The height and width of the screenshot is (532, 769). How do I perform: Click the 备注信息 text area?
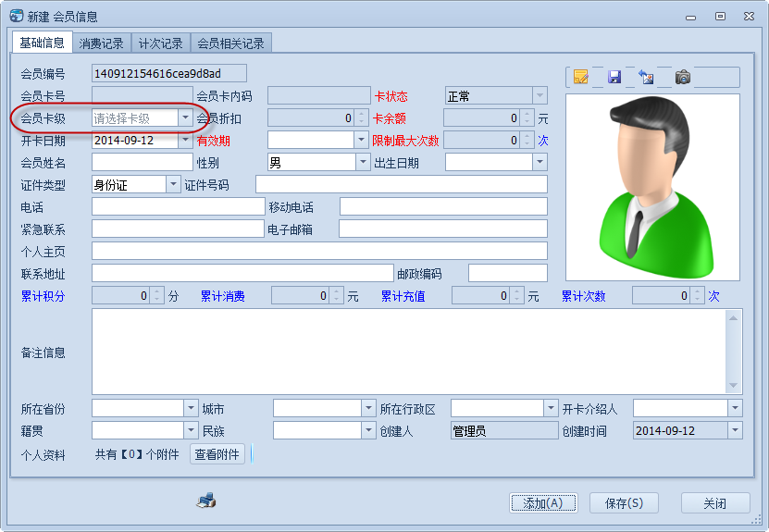(x=408, y=352)
